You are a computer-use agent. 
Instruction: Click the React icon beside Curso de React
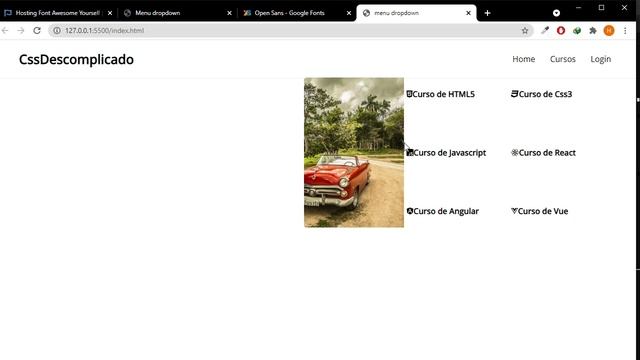click(x=515, y=153)
